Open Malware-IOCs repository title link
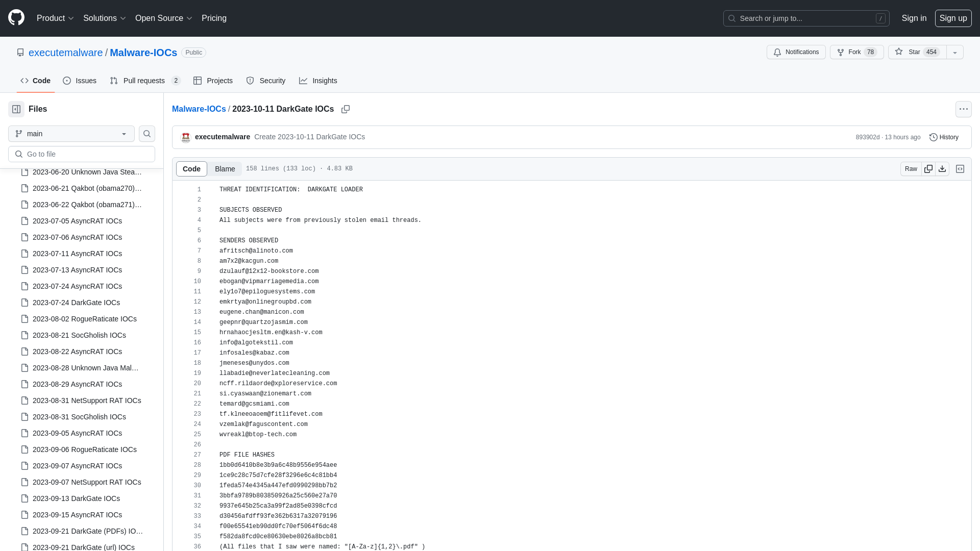This screenshot has width=980, height=551. click(143, 53)
